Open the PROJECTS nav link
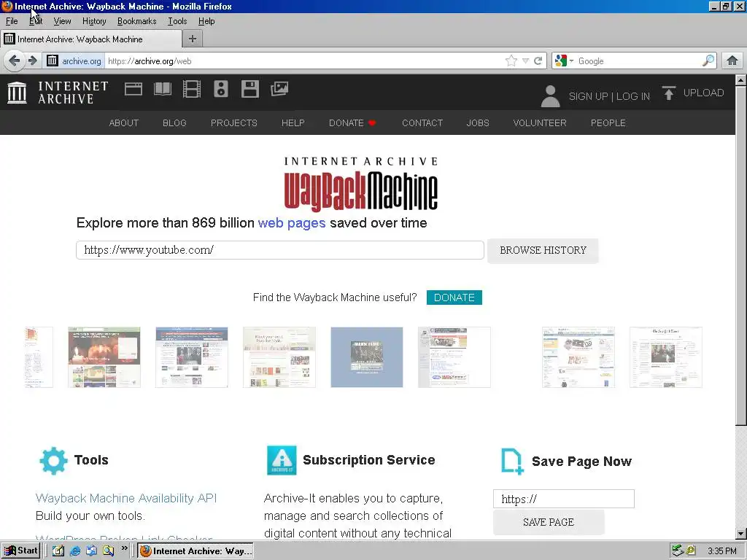 234,122
